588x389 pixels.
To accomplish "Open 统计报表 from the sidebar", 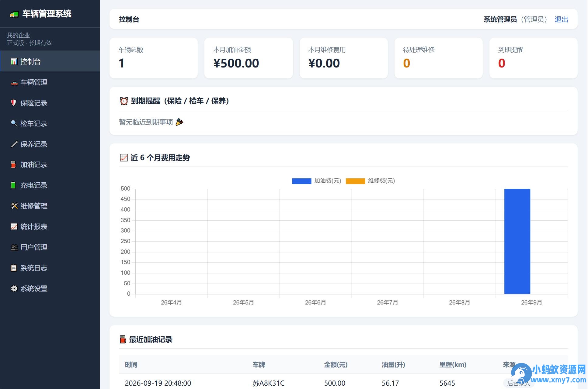I will (x=50, y=226).
